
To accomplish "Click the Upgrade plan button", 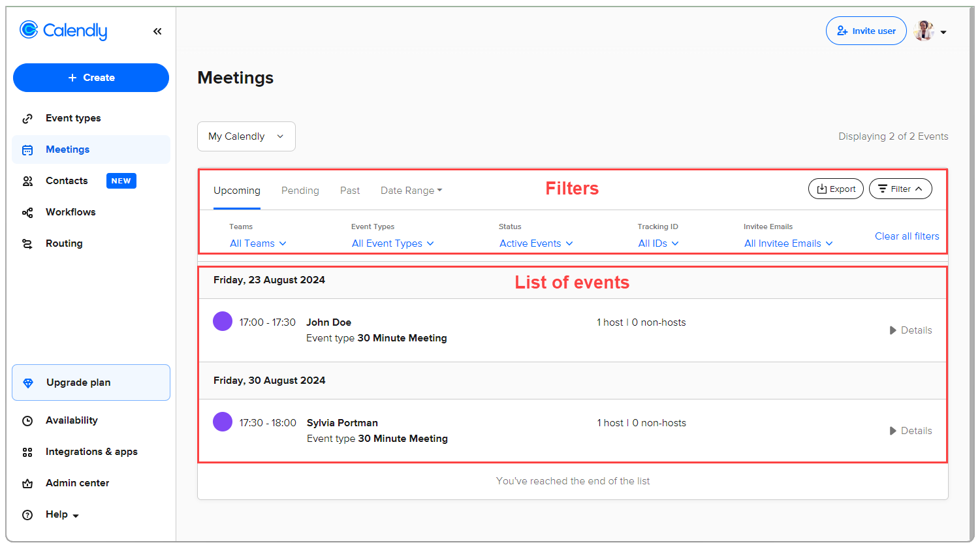I will coord(91,383).
